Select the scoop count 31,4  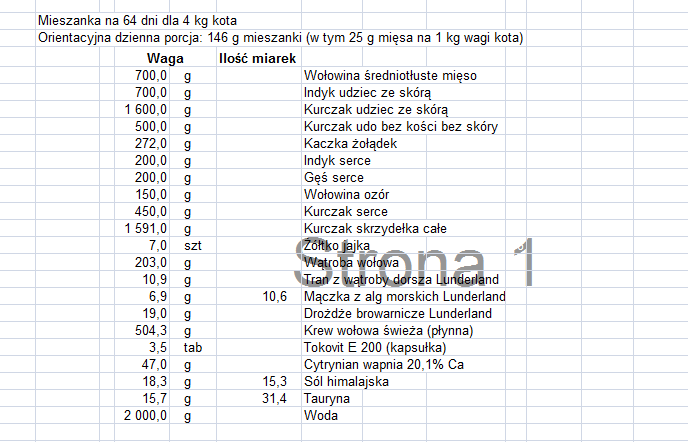tap(275, 399)
